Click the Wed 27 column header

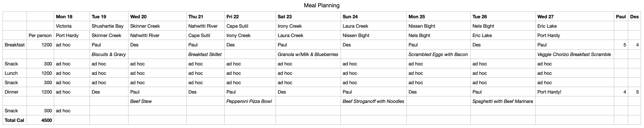pyautogui.click(x=545, y=17)
